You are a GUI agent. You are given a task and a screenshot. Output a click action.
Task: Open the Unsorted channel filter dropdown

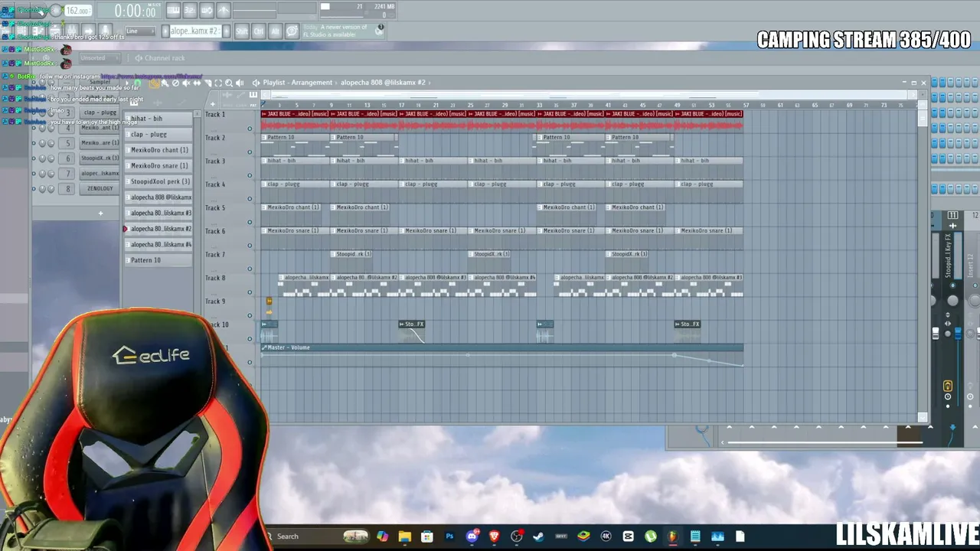click(100, 58)
